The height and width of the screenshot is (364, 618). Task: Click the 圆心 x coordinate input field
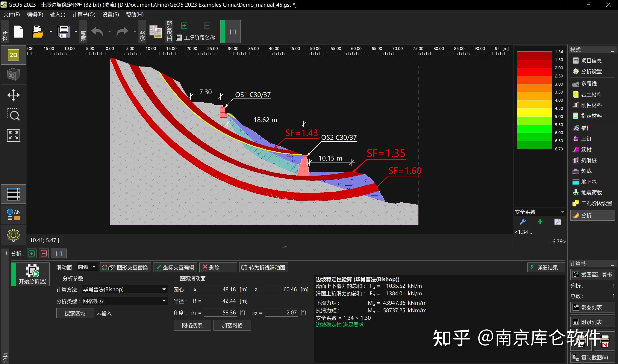(x=220, y=290)
